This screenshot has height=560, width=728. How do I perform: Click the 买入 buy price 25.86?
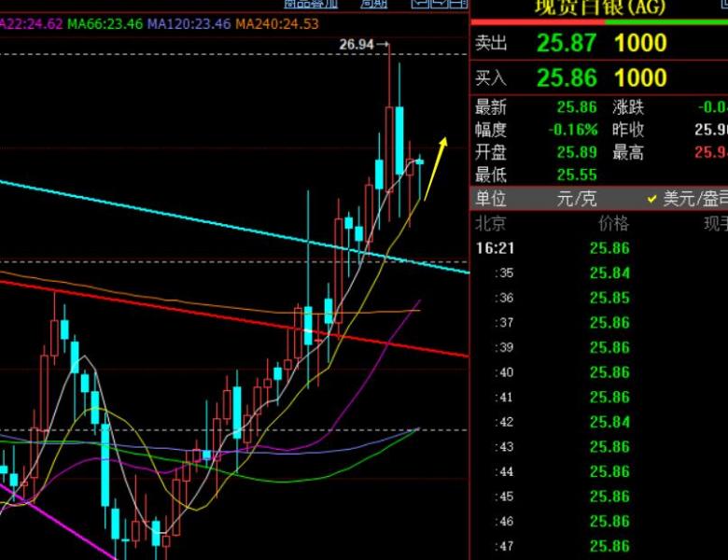567,77
